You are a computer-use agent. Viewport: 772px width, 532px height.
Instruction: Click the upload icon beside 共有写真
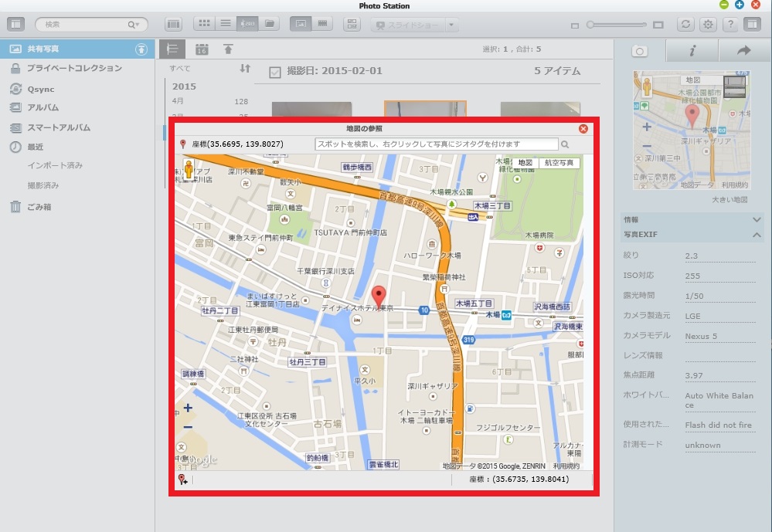point(141,49)
